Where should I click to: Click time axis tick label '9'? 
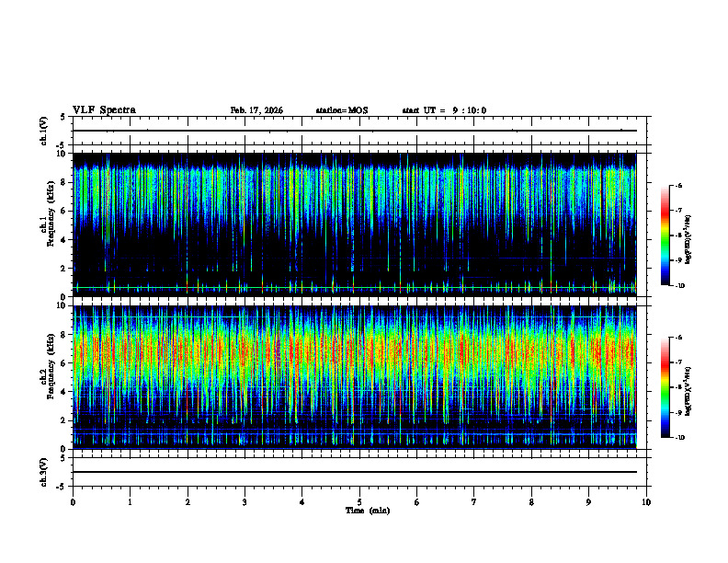click(588, 502)
